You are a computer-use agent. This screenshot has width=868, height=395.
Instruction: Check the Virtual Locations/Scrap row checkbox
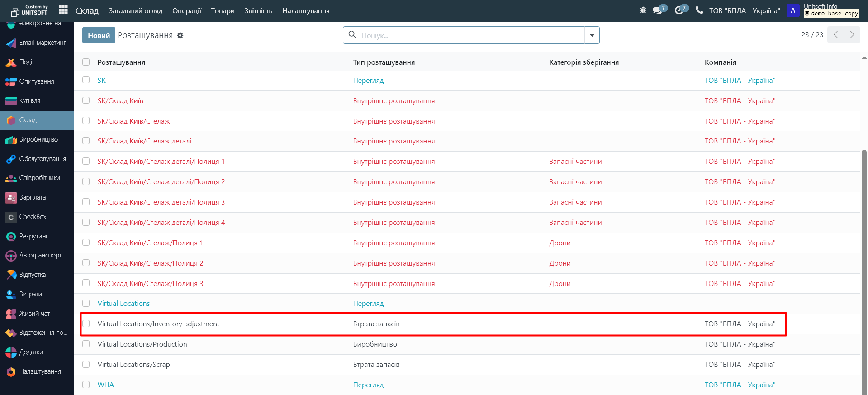tap(86, 364)
